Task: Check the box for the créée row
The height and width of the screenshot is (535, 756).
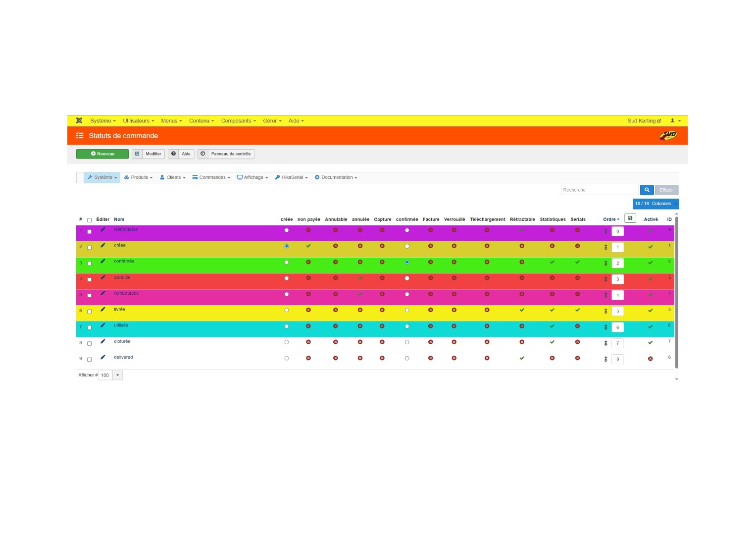Action: [90, 247]
